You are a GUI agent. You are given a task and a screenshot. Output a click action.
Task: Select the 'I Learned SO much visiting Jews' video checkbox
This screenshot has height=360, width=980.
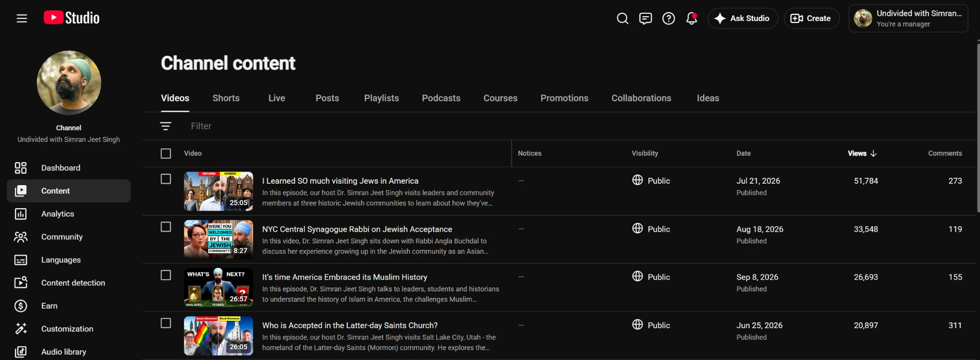click(x=166, y=179)
